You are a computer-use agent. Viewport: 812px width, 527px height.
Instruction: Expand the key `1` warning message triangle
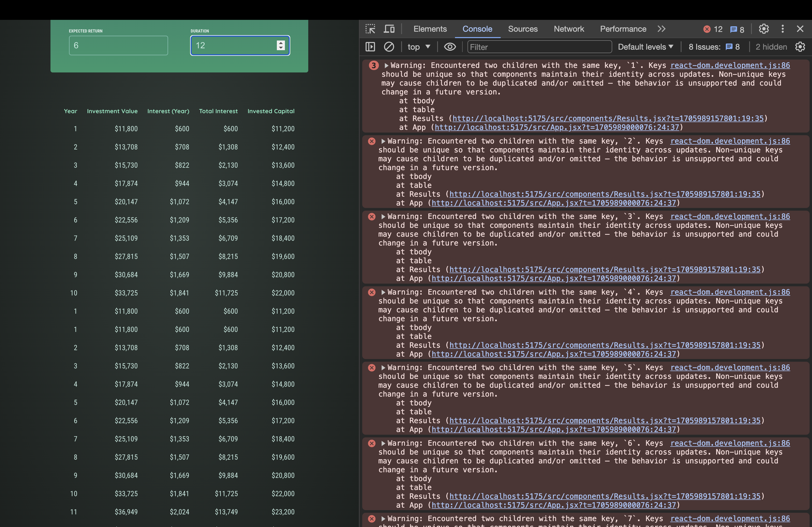pyautogui.click(x=386, y=65)
